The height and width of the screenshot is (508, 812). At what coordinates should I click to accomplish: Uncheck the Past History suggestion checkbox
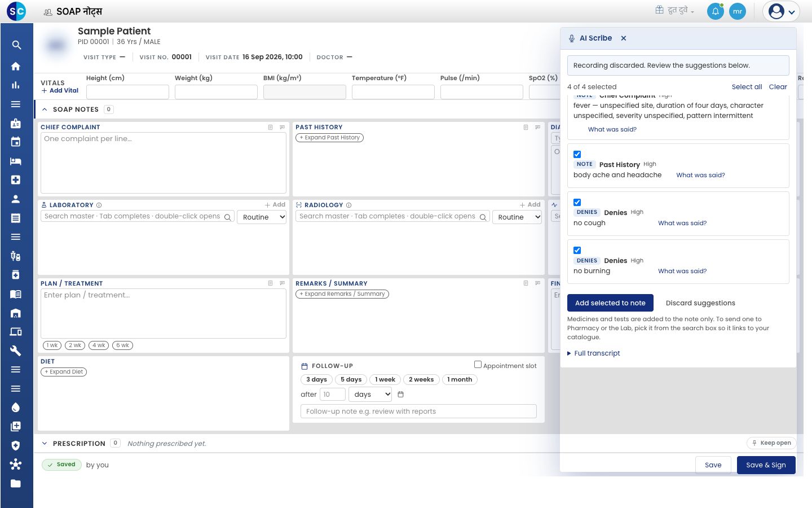point(577,154)
